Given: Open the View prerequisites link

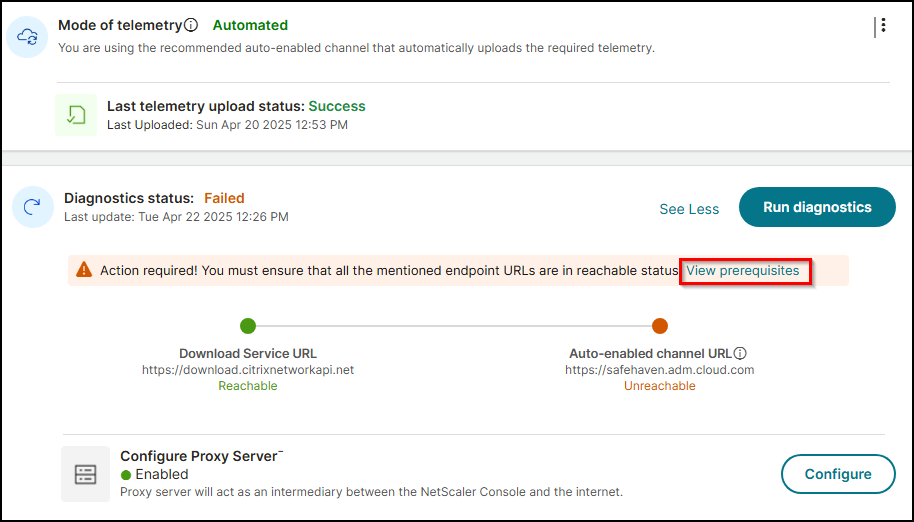Looking at the screenshot, I should click(743, 271).
